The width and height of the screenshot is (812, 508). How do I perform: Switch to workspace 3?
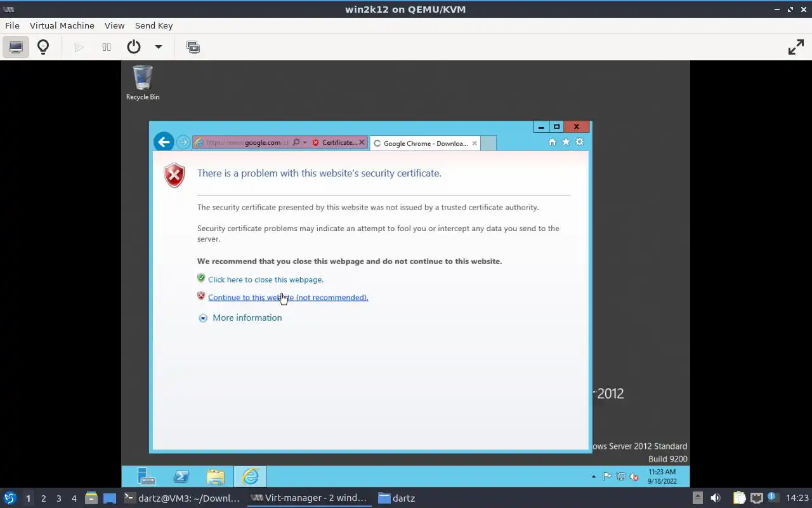click(x=58, y=498)
